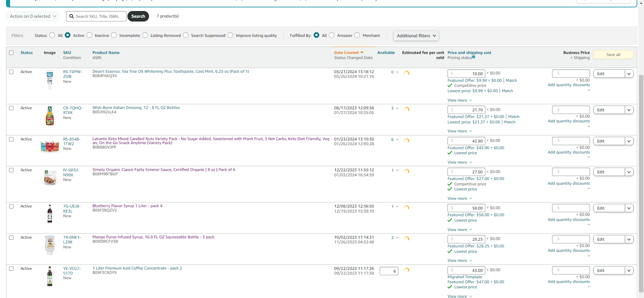Tick checkbox for Wish-Bone Italian Dressing row
The image size is (644, 298).
(11, 108)
